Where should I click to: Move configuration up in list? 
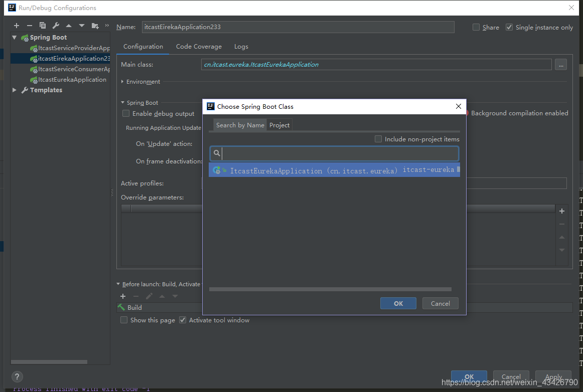pyautogui.click(x=68, y=26)
